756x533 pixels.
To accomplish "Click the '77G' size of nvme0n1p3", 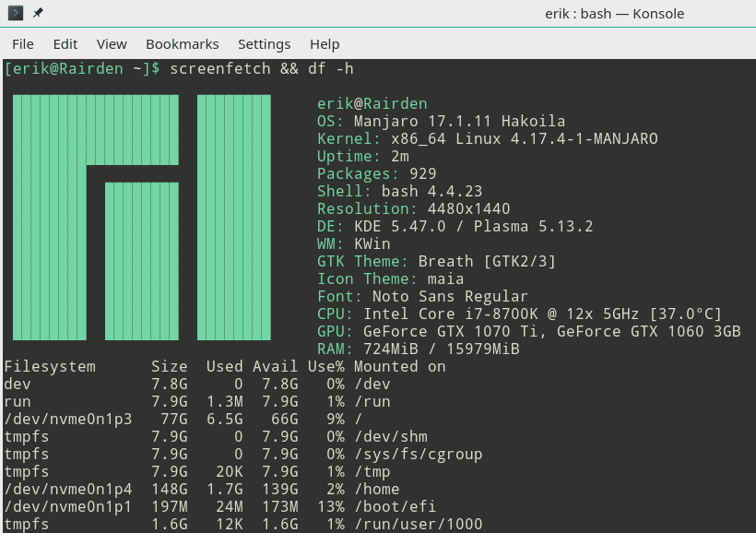I will pos(174,420).
